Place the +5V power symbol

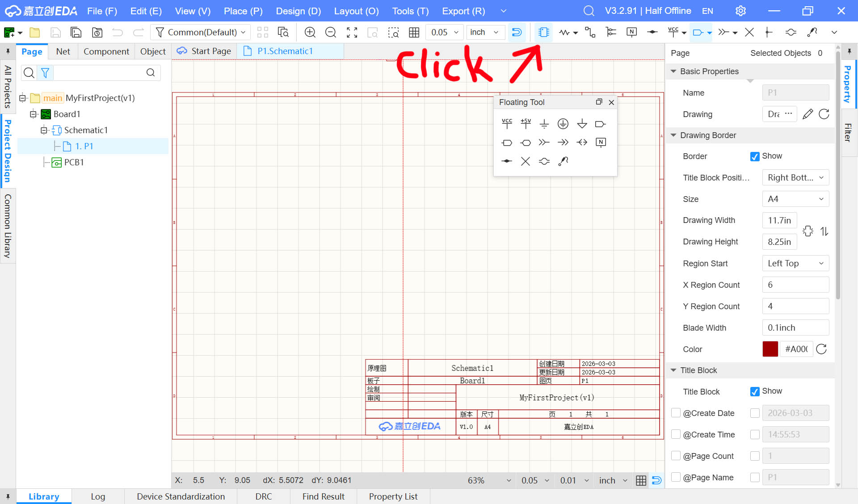click(x=526, y=124)
